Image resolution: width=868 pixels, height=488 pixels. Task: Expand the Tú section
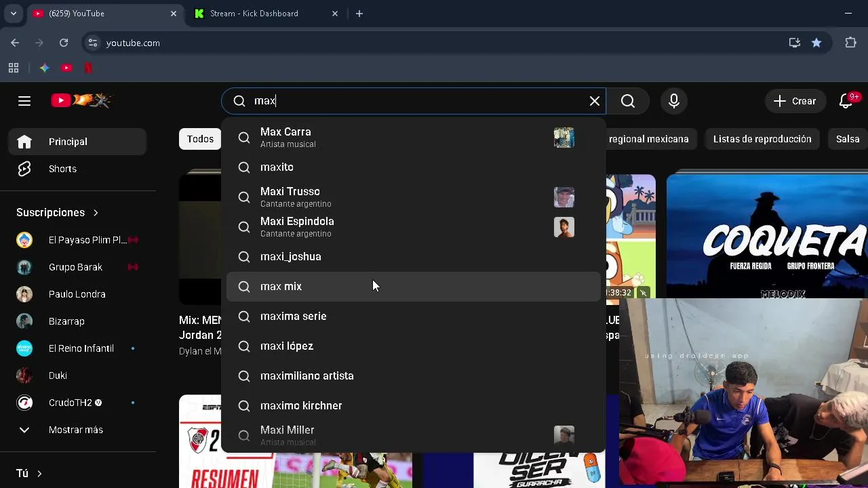coord(29,473)
